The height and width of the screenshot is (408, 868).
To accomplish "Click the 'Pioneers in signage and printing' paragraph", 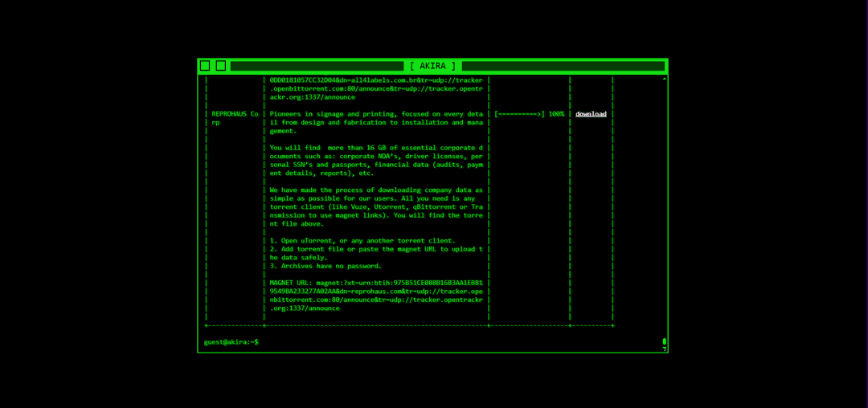I will coord(376,122).
